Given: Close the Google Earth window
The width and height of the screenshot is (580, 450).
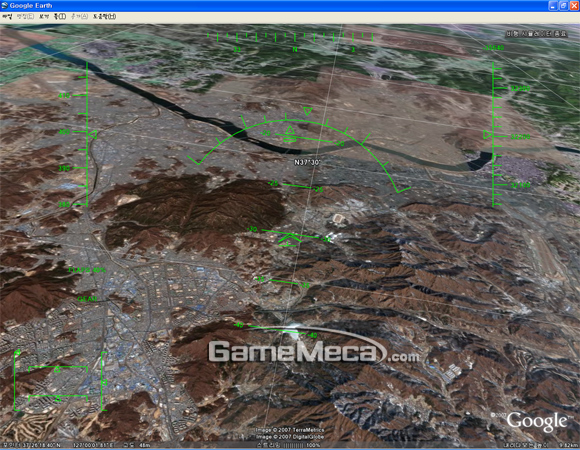Looking at the screenshot, I should coord(574,6).
